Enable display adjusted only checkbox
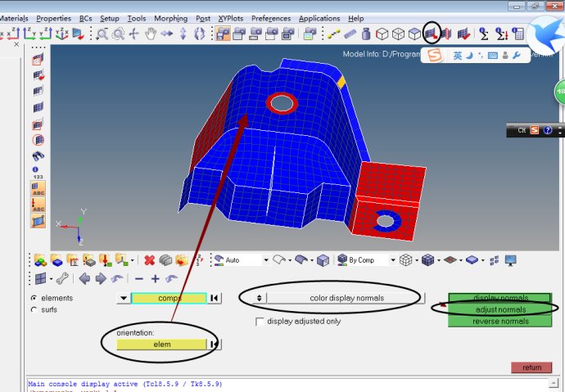The image size is (565, 392). coord(260,322)
